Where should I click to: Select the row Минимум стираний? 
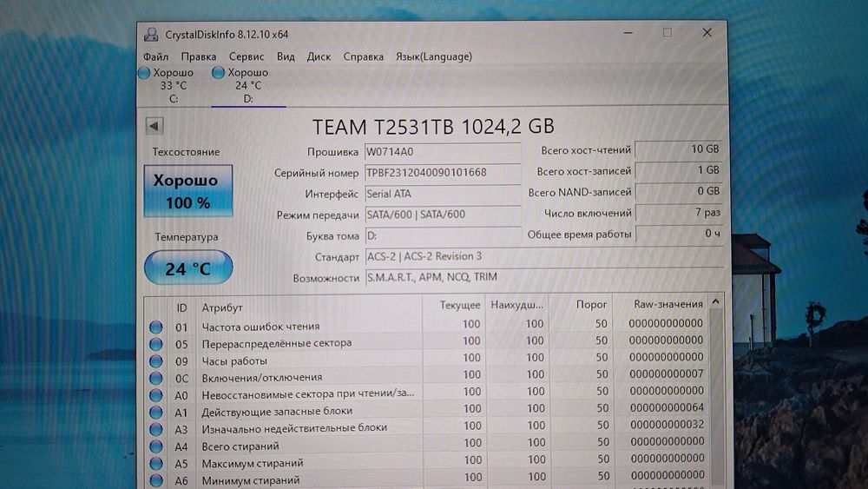click(x=426, y=478)
